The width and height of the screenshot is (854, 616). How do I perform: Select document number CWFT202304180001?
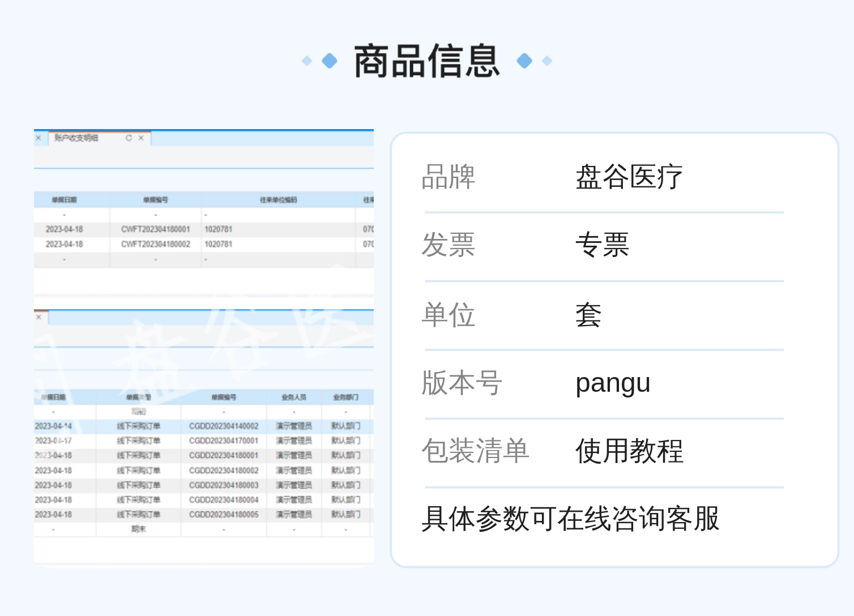click(x=156, y=229)
